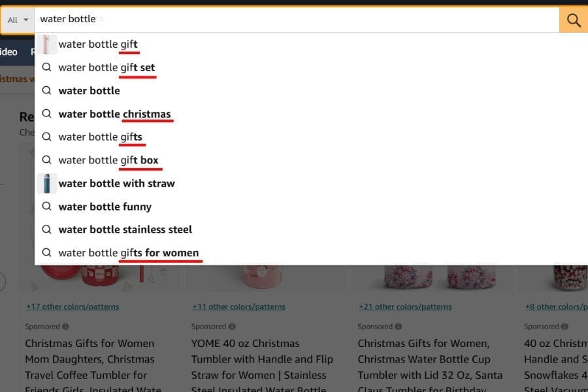Select the pink bottle thumbnail suggestion

46,44
